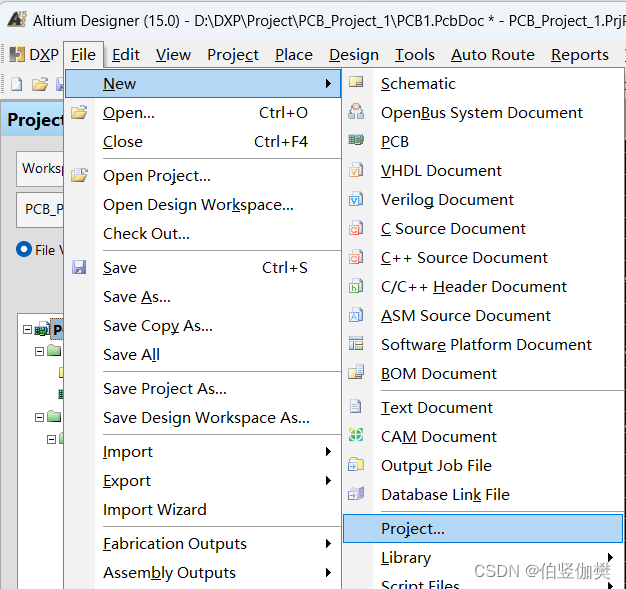Open the Project menu
The image size is (626, 589).
click(x=233, y=55)
